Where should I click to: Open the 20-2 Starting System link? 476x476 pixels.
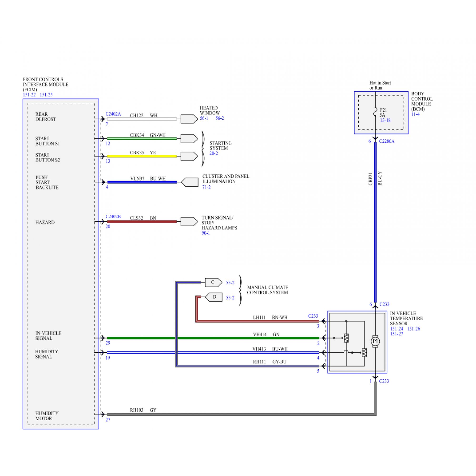click(x=214, y=153)
